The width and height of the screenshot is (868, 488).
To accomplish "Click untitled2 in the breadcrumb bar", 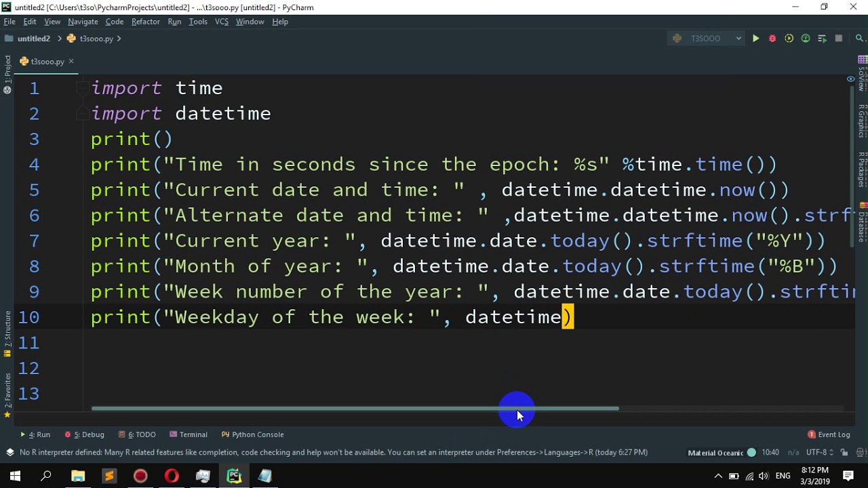I will click(x=33, y=39).
